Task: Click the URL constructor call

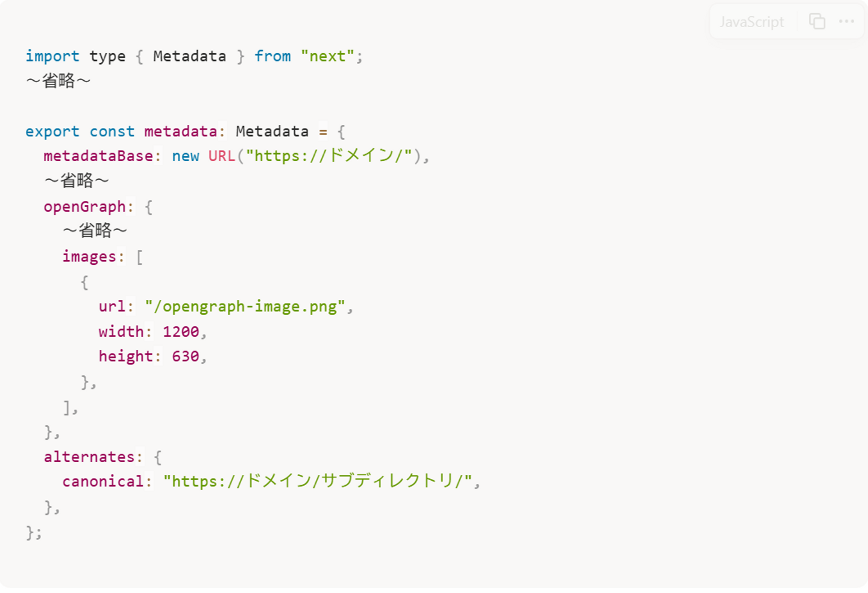Action: [221, 156]
